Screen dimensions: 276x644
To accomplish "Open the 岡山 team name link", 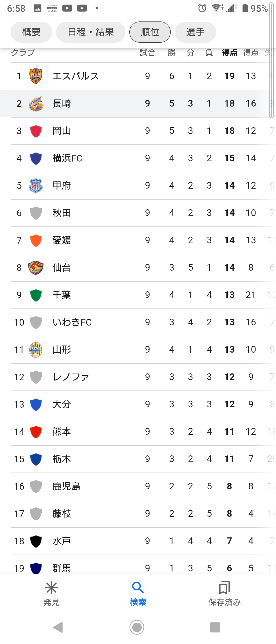I will coord(62,131).
